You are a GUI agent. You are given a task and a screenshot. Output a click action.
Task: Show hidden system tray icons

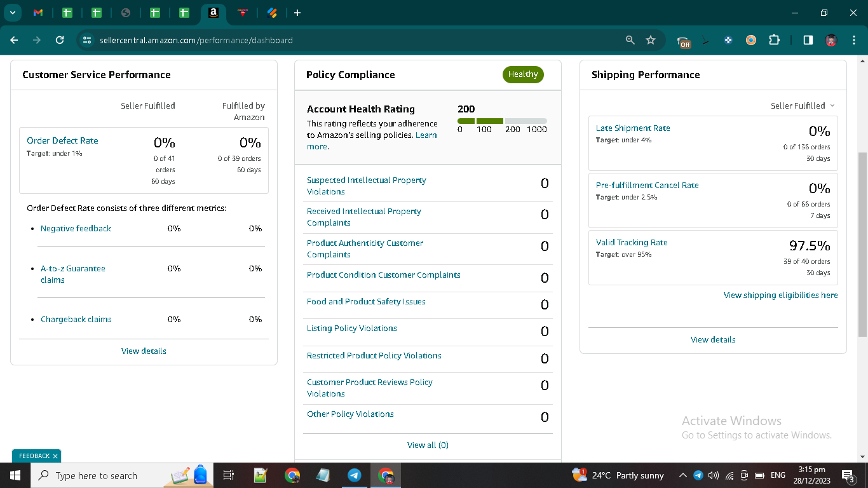[683, 475]
